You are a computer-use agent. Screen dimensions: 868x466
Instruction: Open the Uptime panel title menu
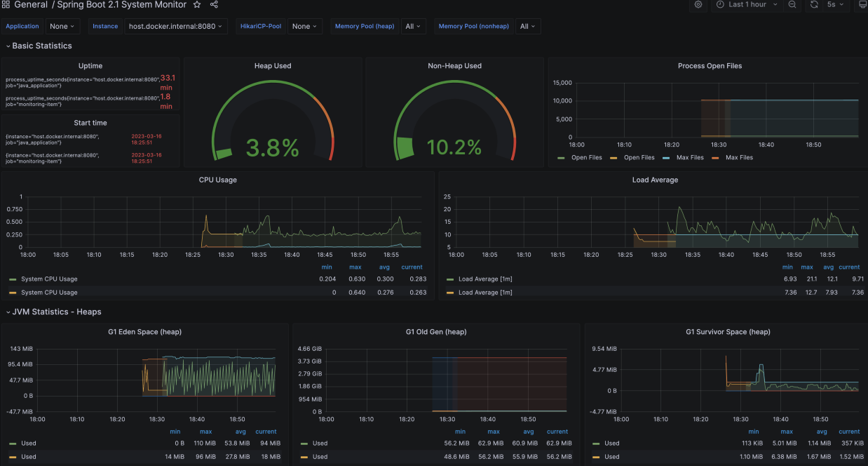click(90, 66)
